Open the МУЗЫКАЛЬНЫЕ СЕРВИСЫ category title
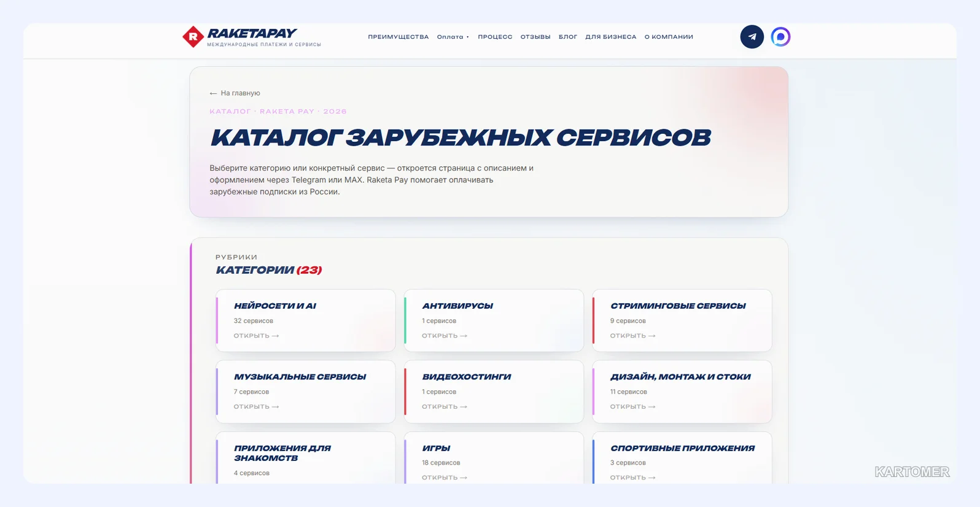Image resolution: width=980 pixels, height=507 pixels. [x=300, y=377]
